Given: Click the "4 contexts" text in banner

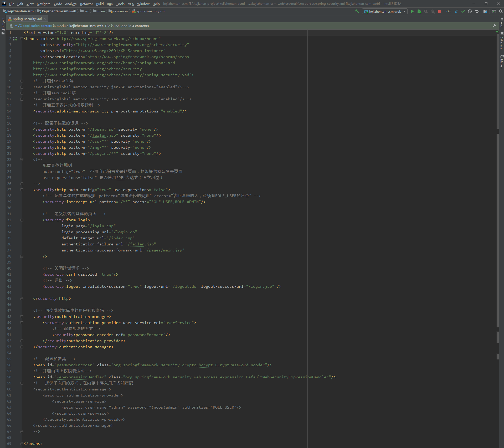Looking at the screenshot, I should click(141, 26).
